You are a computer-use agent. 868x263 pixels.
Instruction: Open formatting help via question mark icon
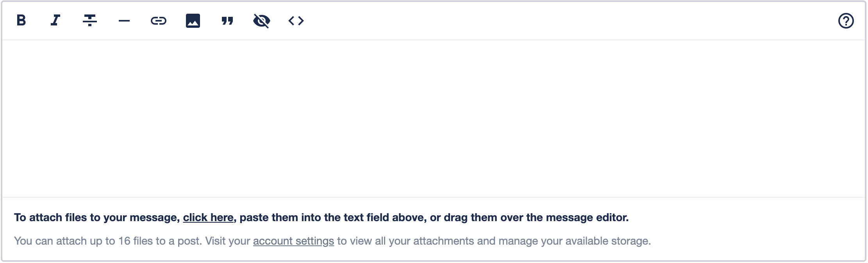click(846, 21)
